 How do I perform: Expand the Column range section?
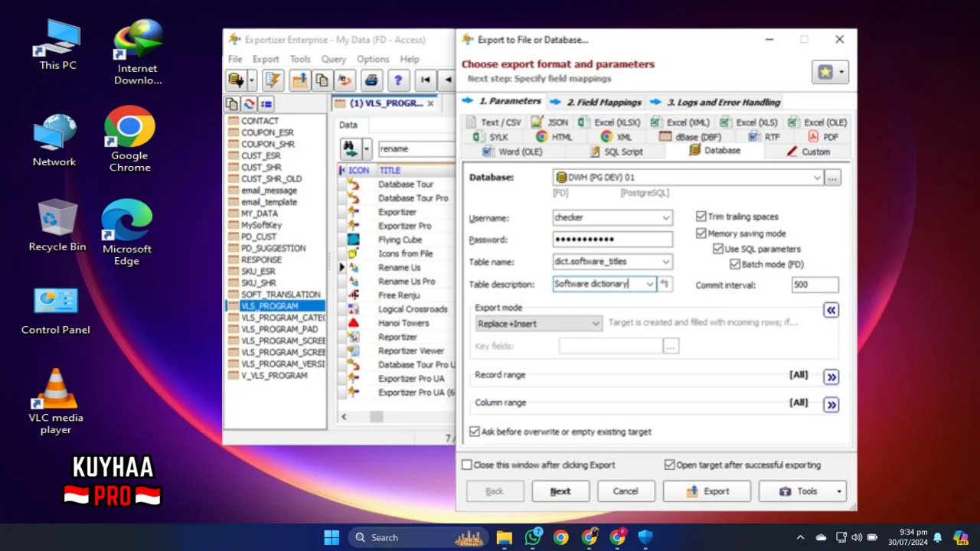[x=831, y=404]
